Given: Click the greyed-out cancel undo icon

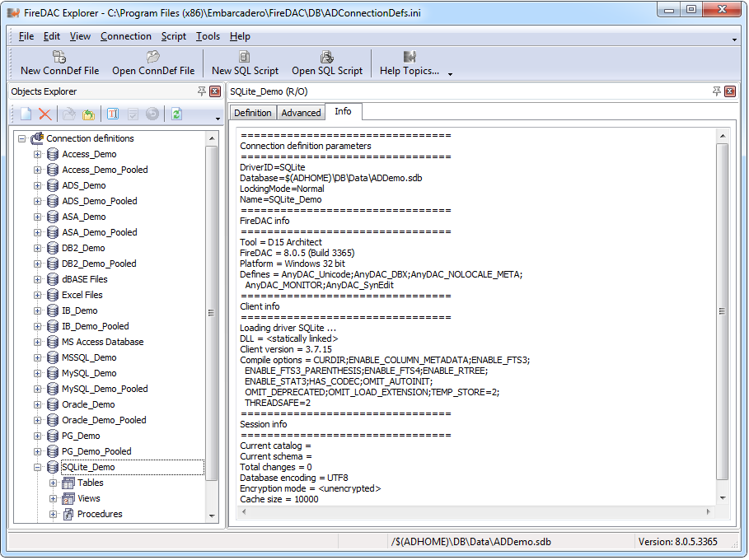Looking at the screenshot, I should point(152,114).
